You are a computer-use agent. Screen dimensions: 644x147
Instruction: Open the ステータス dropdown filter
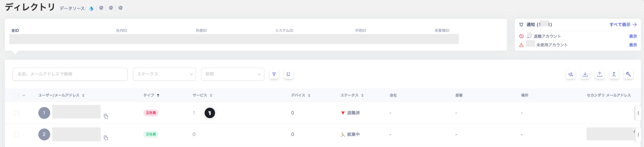(x=164, y=74)
